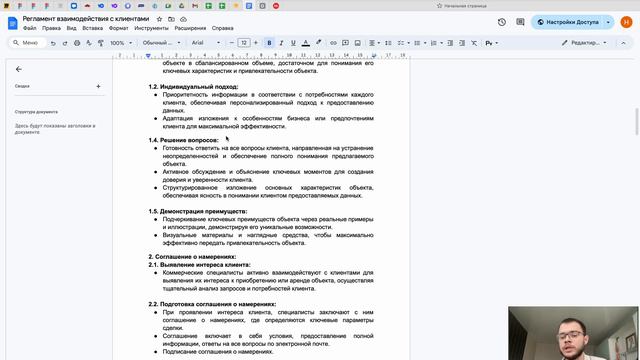
Task: Click the spell check icon
Action: point(89,43)
